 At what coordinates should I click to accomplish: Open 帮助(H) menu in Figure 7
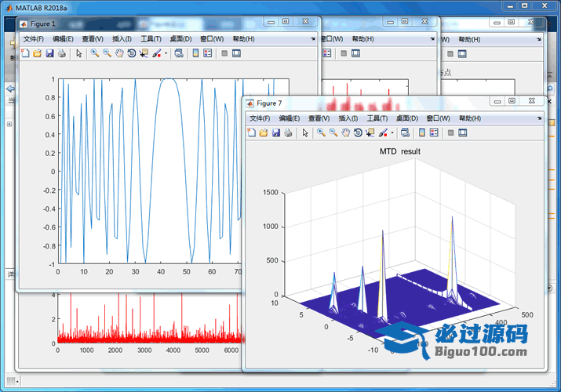[x=470, y=118]
